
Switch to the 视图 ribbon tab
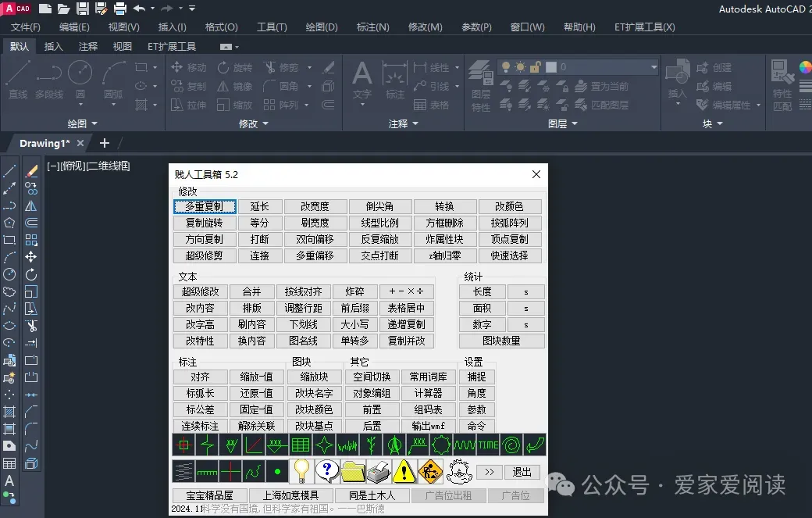[123, 47]
